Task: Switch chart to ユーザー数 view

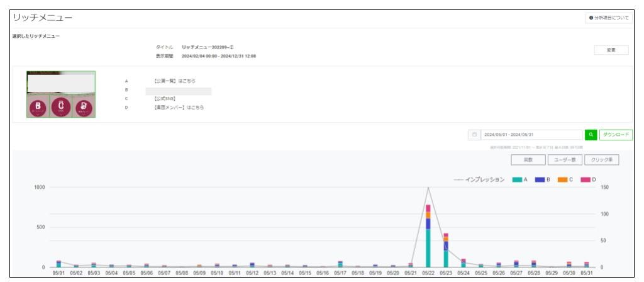Action: point(565,160)
